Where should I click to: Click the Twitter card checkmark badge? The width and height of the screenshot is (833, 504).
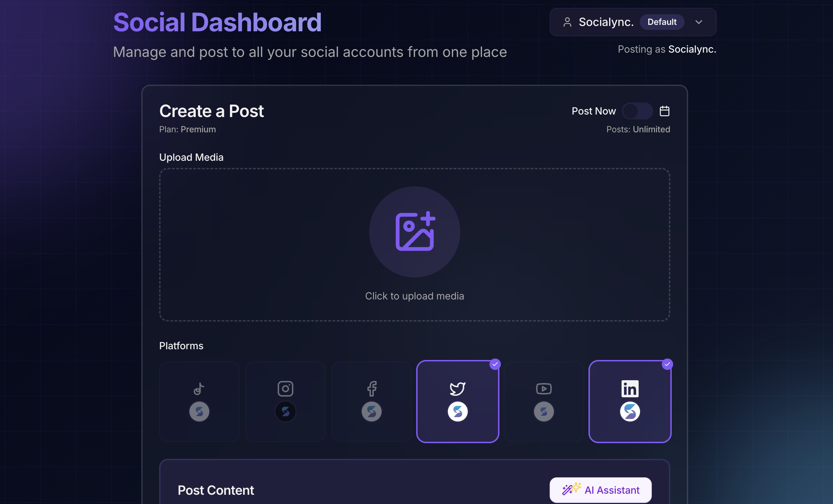pos(495,364)
